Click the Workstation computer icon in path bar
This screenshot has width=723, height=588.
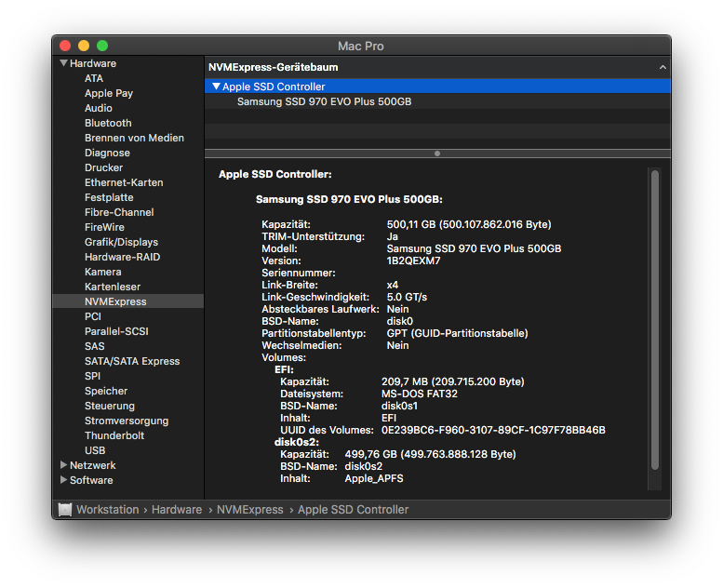[x=64, y=510]
